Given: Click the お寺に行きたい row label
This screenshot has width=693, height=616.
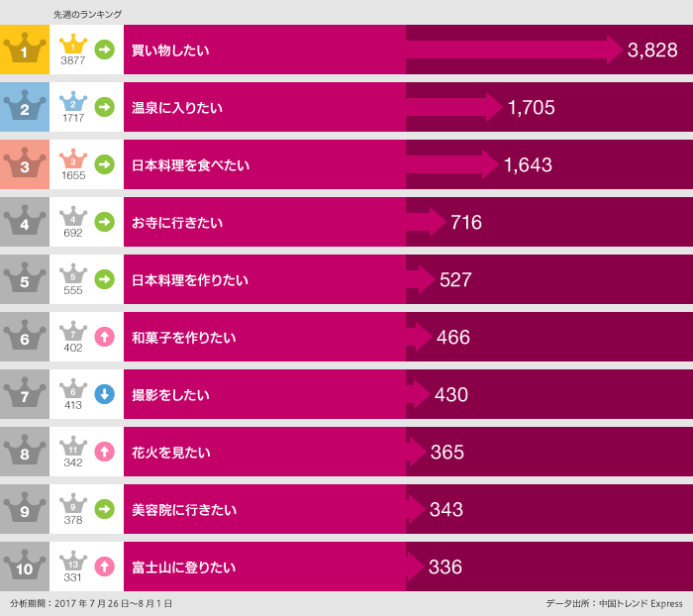Looking at the screenshot, I should [177, 222].
